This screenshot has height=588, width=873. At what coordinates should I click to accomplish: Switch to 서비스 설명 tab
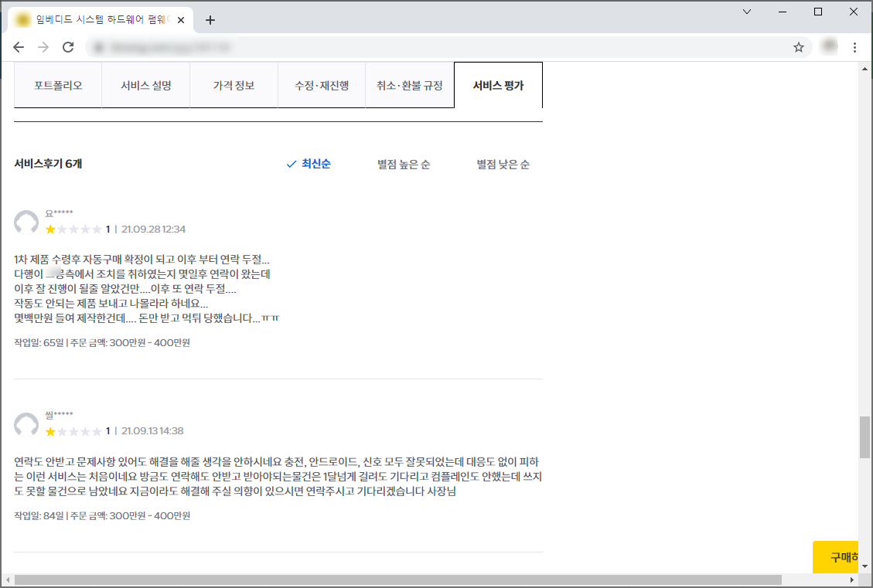coord(145,86)
